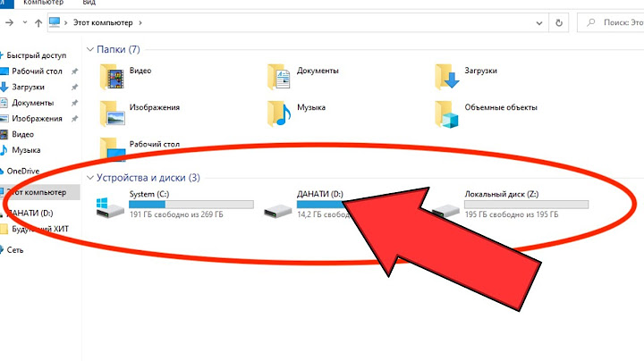Viewport: 644px width, 361px height.
Task: Expand the address bar history dropdown
Action: [x=539, y=23]
